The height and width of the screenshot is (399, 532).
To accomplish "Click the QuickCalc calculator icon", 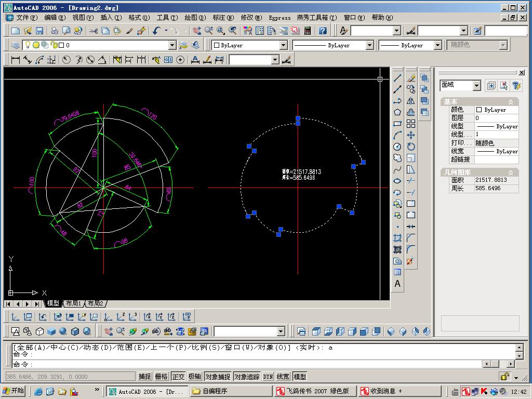I will (x=308, y=31).
